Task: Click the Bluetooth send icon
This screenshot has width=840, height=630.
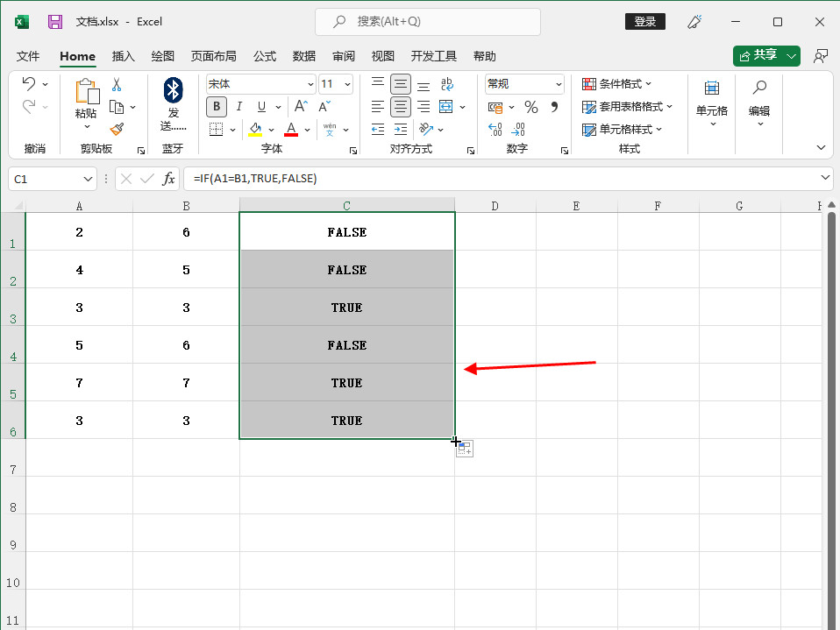Action: (x=173, y=90)
